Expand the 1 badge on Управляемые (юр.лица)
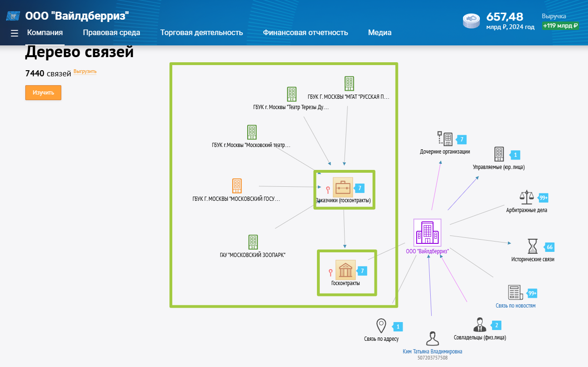The height and width of the screenshot is (367, 588). [515, 154]
